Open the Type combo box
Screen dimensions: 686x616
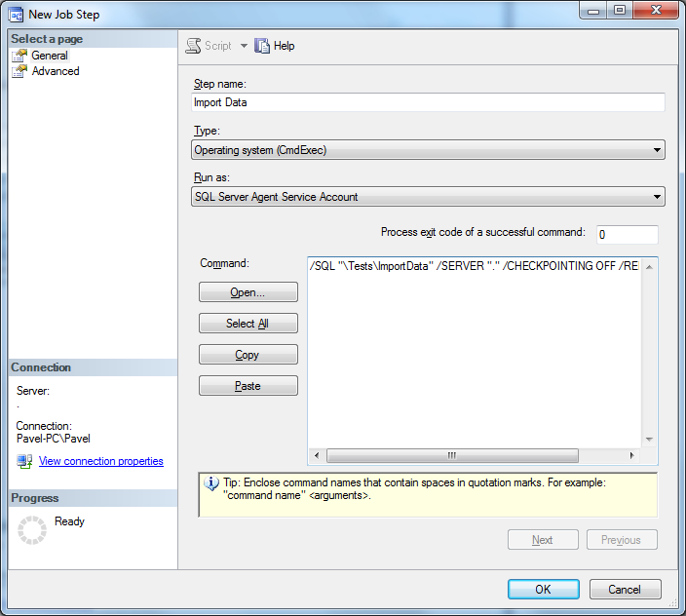click(x=428, y=150)
